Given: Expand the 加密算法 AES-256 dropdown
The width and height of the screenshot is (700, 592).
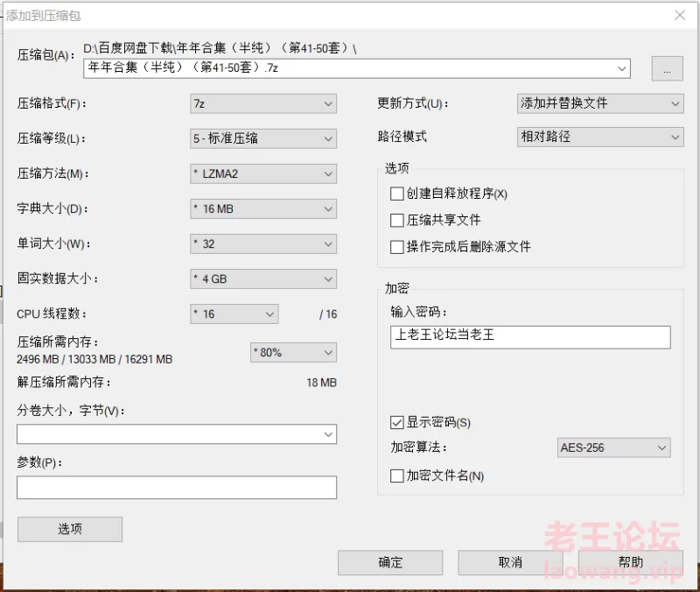Looking at the screenshot, I should click(614, 448).
